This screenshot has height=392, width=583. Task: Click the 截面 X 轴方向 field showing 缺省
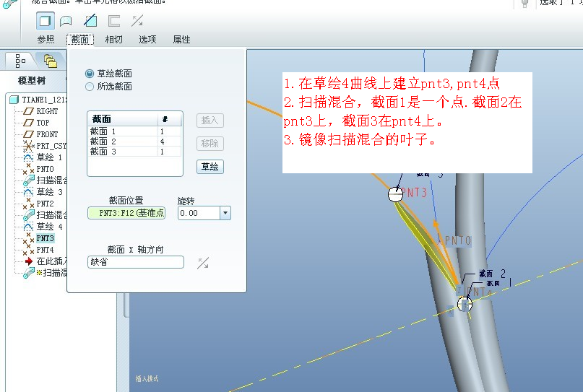[x=136, y=262]
